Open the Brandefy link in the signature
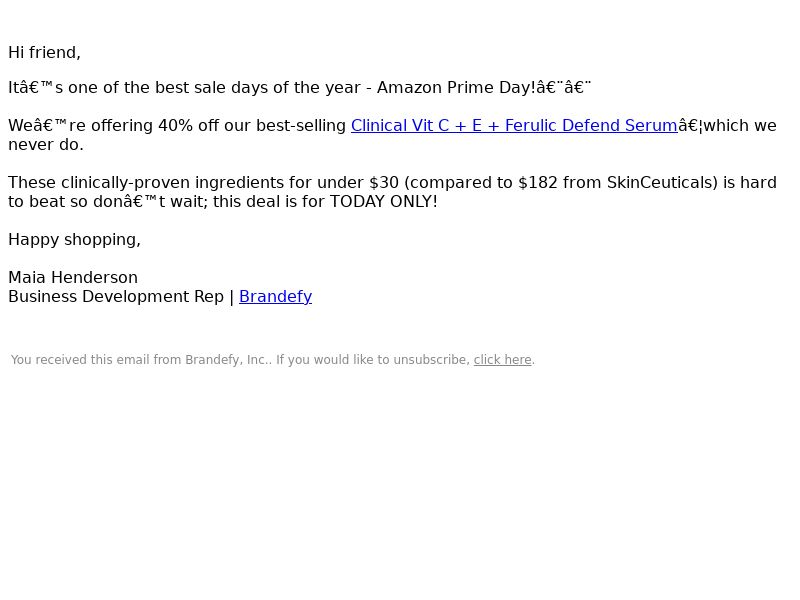 pos(276,296)
